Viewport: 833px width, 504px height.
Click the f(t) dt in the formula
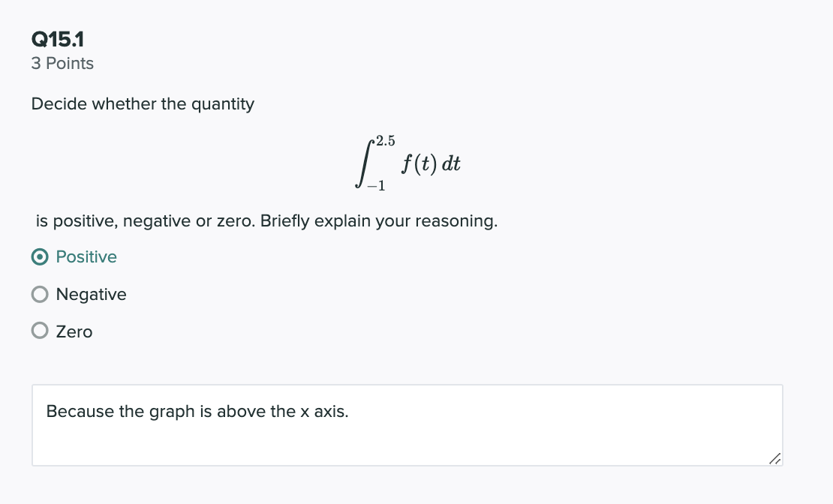(x=432, y=163)
